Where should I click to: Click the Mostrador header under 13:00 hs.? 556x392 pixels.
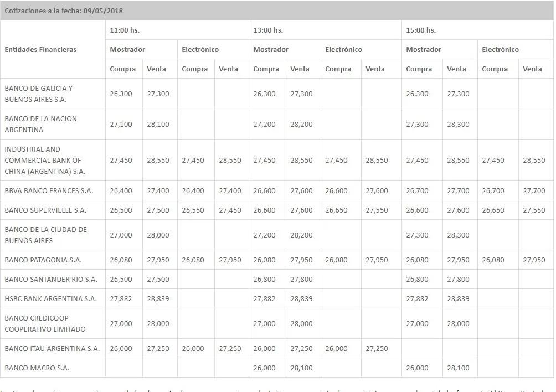point(271,50)
